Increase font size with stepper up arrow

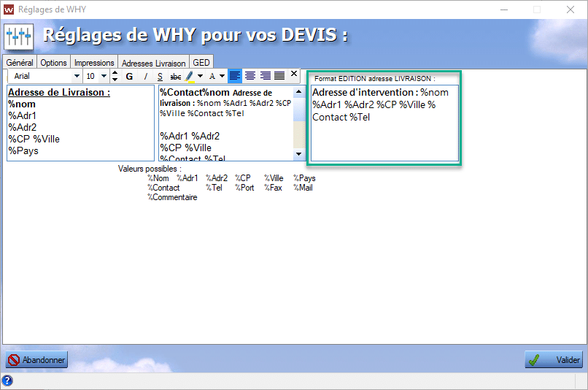[x=115, y=72]
